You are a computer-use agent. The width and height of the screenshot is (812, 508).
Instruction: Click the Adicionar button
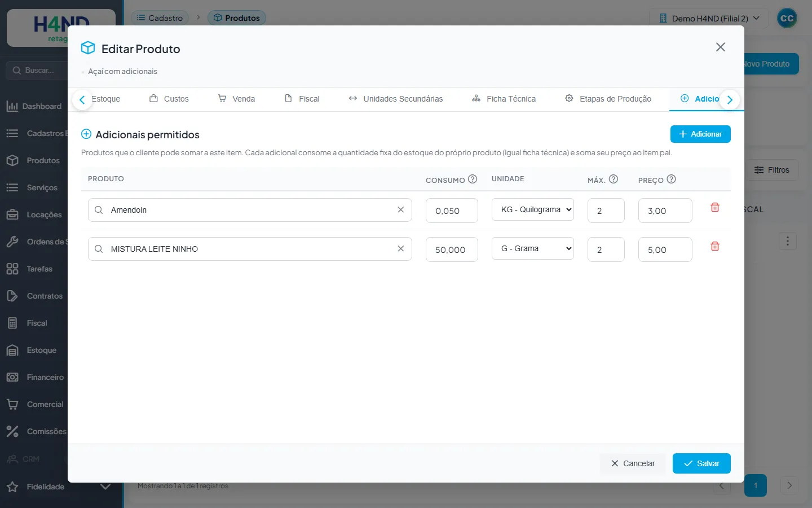(x=700, y=134)
